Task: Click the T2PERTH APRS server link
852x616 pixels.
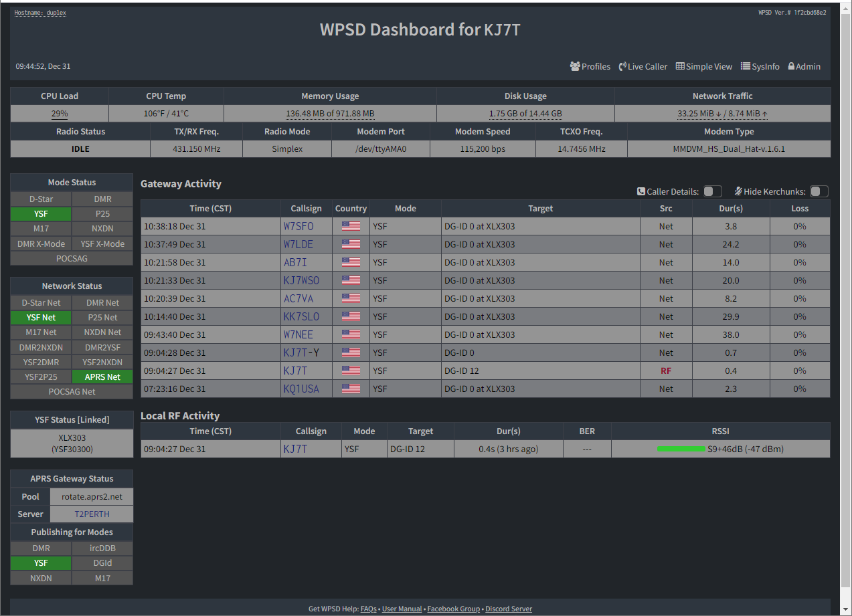Action: tap(92, 514)
